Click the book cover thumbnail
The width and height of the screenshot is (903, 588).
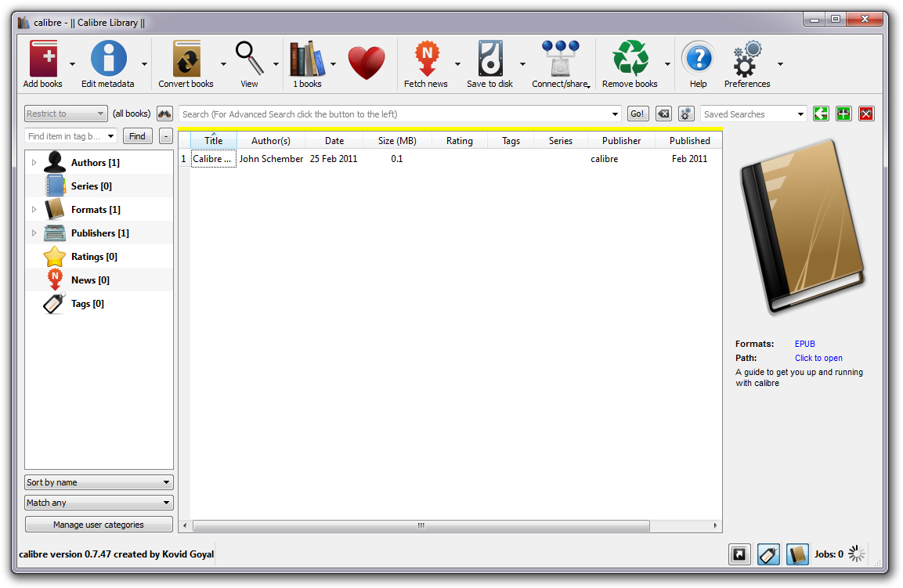click(804, 227)
